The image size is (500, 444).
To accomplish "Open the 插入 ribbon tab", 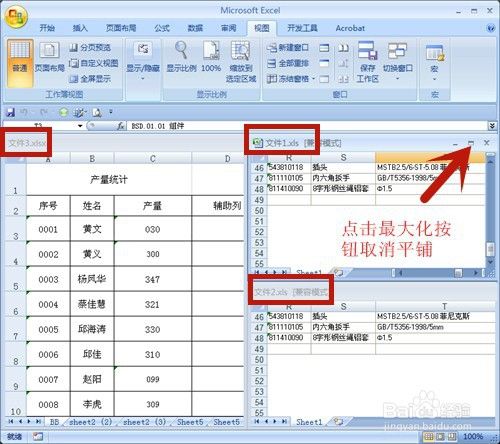I will click(80, 28).
